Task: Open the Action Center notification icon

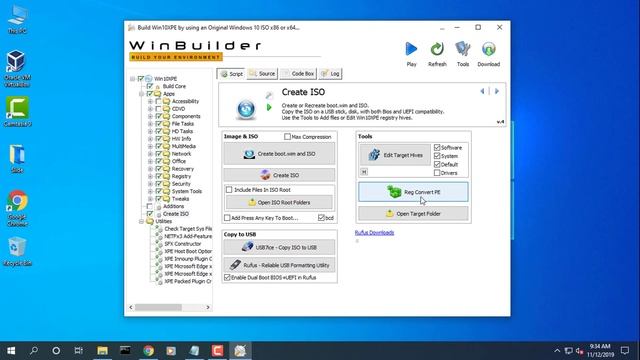Action: click(x=624, y=351)
